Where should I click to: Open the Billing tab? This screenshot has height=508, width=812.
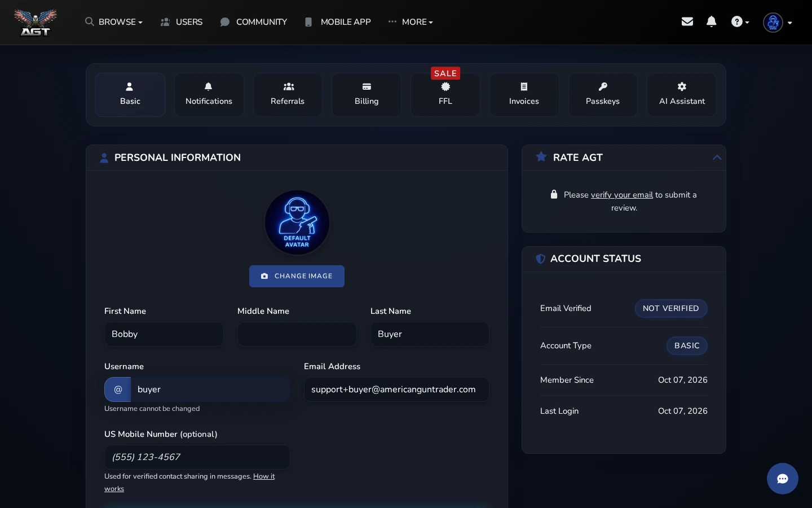367,95
